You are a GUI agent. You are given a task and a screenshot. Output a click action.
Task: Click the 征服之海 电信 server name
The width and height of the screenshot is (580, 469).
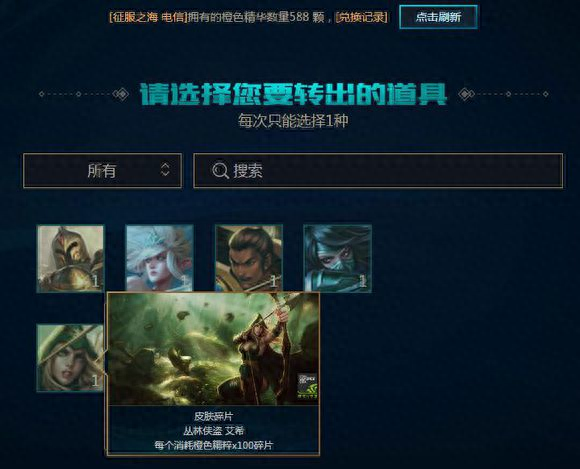click(148, 17)
